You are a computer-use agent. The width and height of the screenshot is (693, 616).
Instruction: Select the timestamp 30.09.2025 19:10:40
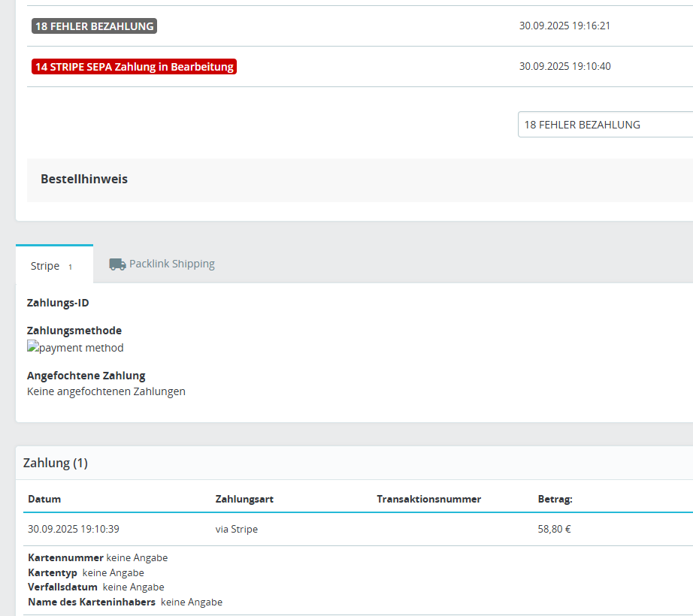(564, 66)
